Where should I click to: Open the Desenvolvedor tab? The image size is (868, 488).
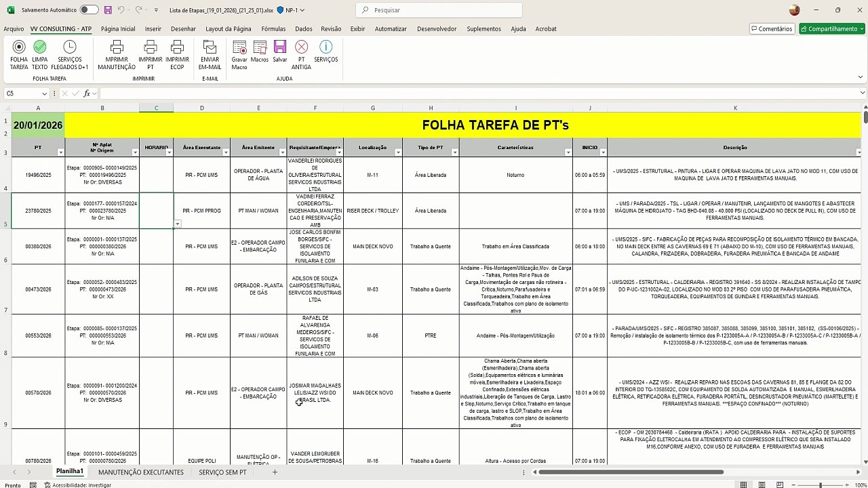click(437, 29)
